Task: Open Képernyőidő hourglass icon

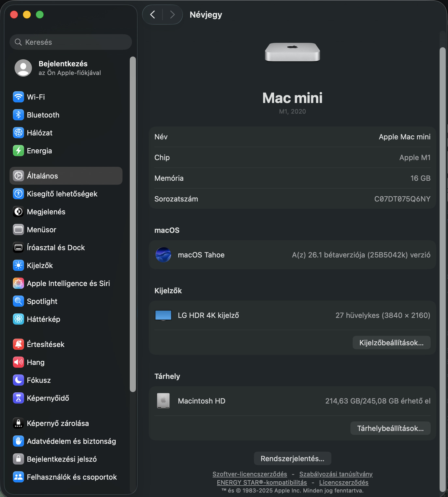Action: pos(18,398)
